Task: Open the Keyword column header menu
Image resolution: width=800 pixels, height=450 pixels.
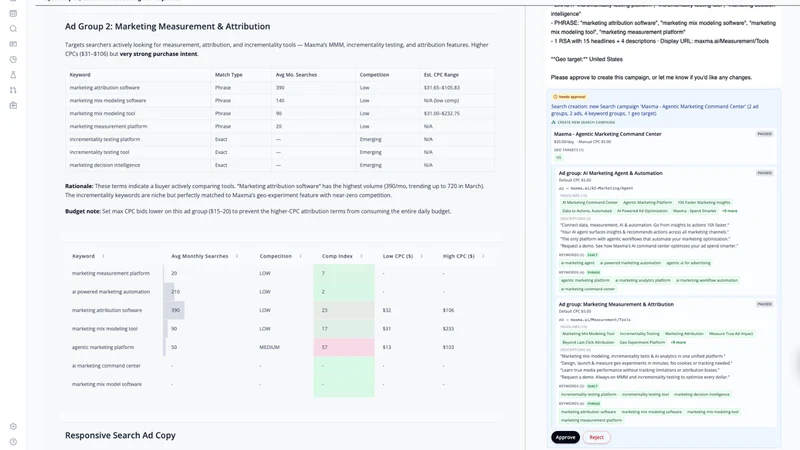Action: [x=104, y=256]
